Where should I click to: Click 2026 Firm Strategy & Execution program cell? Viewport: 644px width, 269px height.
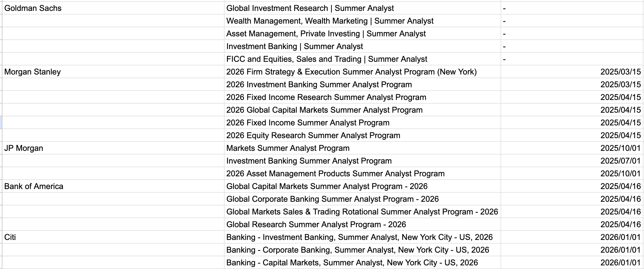click(351, 72)
